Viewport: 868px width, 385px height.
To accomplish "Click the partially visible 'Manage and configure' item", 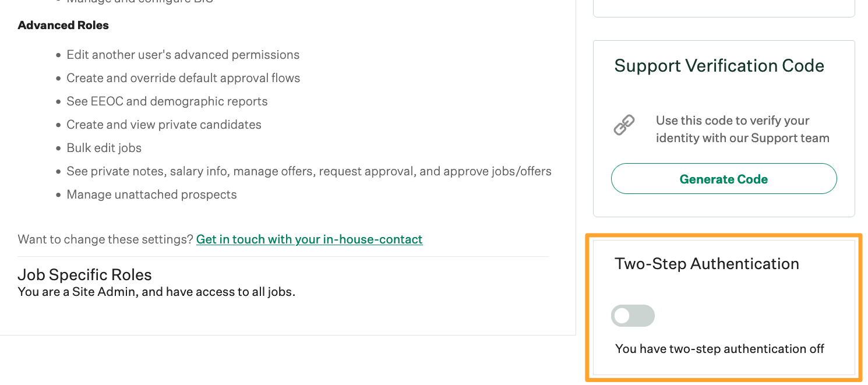I will (x=140, y=2).
